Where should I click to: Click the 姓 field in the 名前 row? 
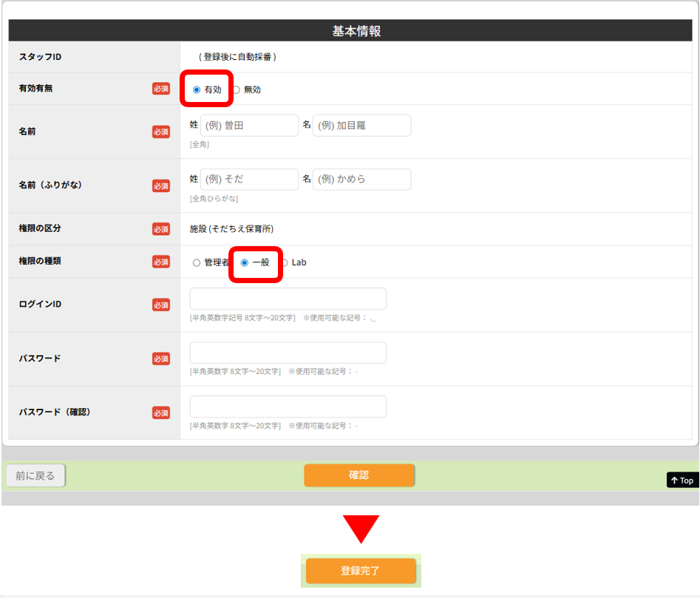pyautogui.click(x=249, y=126)
